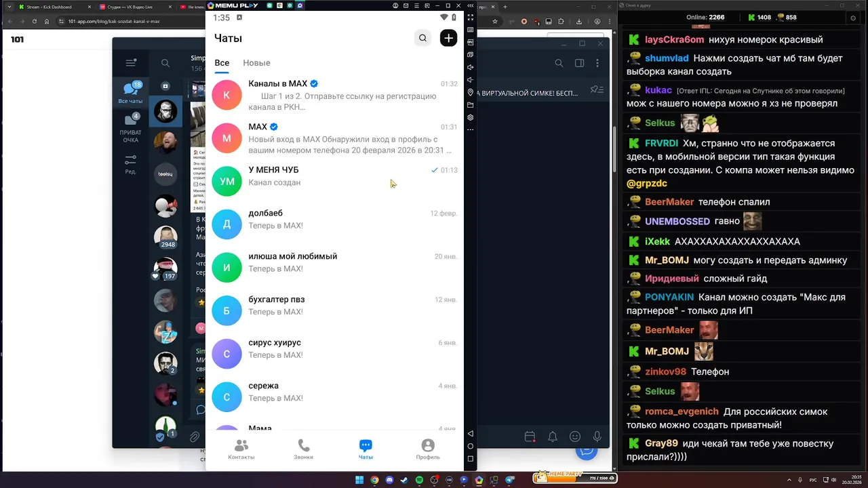Viewport: 868px width, 488px height.
Task: Tap the black plus create button
Action: [x=448, y=38]
